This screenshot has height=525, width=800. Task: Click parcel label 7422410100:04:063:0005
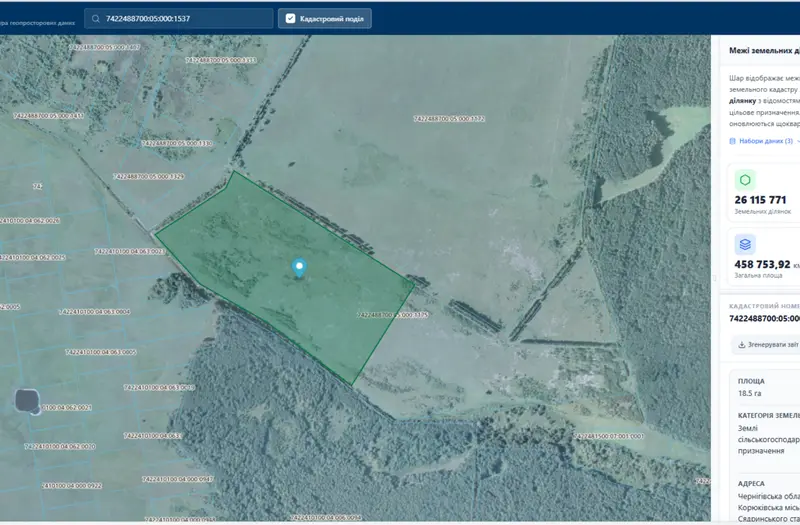pos(101,352)
